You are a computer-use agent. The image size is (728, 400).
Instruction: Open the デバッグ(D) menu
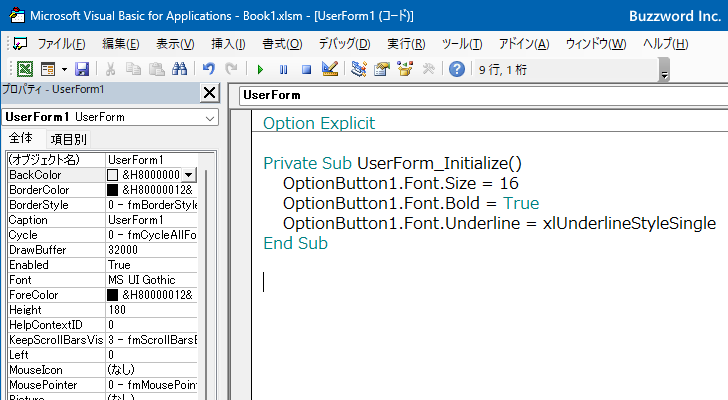point(344,44)
